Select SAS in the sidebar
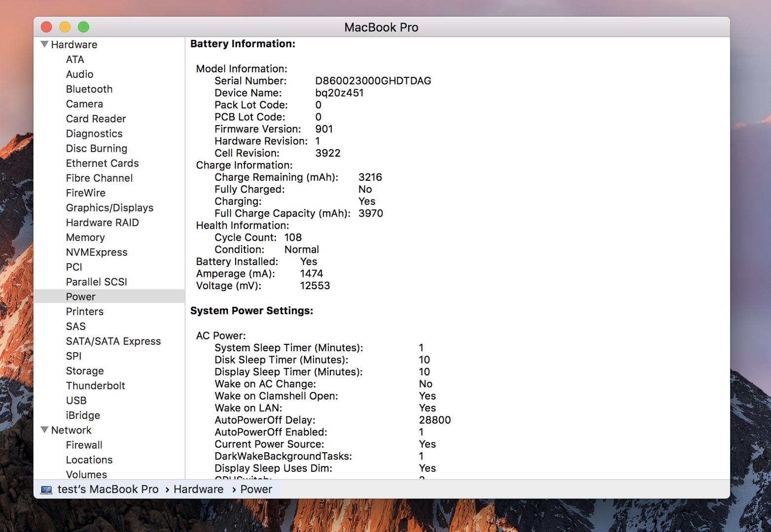This screenshot has width=771, height=532. (x=76, y=326)
